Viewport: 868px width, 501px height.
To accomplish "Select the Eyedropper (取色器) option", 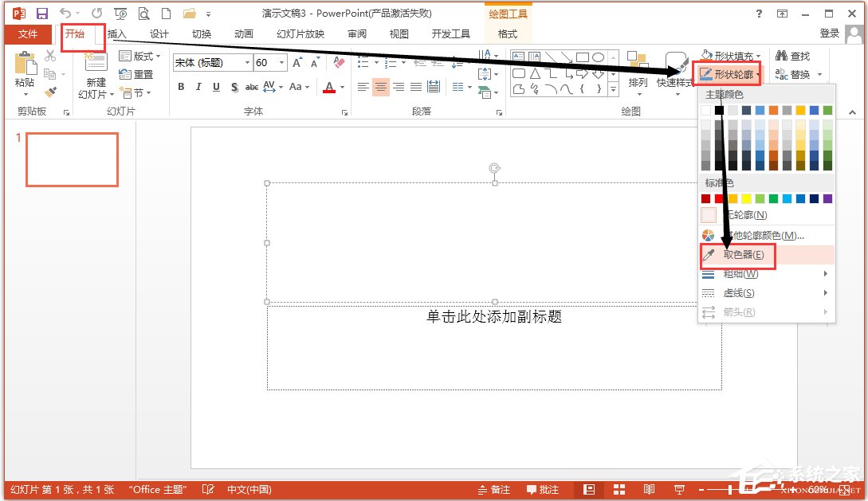I will 767,254.
